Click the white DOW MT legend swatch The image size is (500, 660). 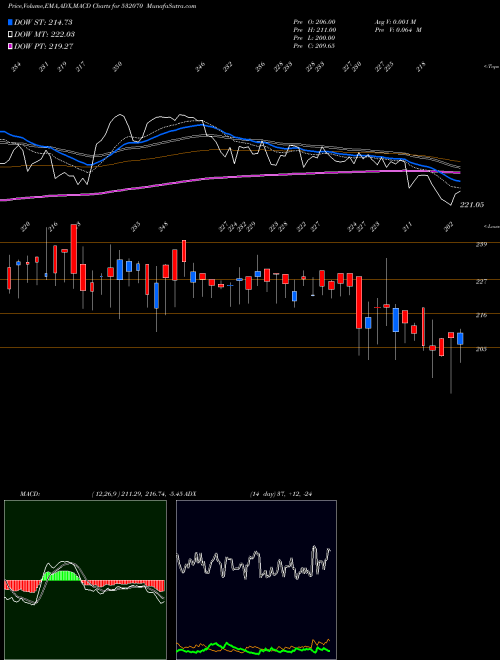[10, 34]
